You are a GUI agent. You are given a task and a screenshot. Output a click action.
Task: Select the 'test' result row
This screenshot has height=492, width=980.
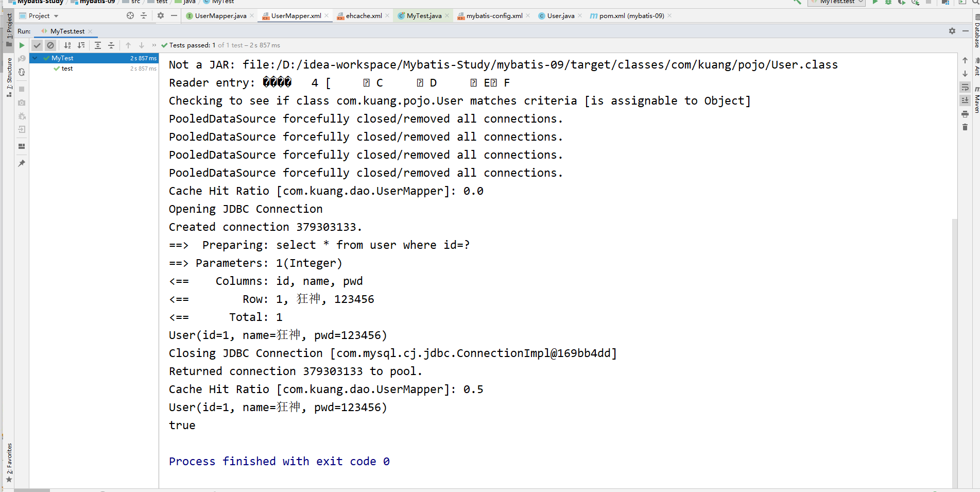(x=94, y=69)
